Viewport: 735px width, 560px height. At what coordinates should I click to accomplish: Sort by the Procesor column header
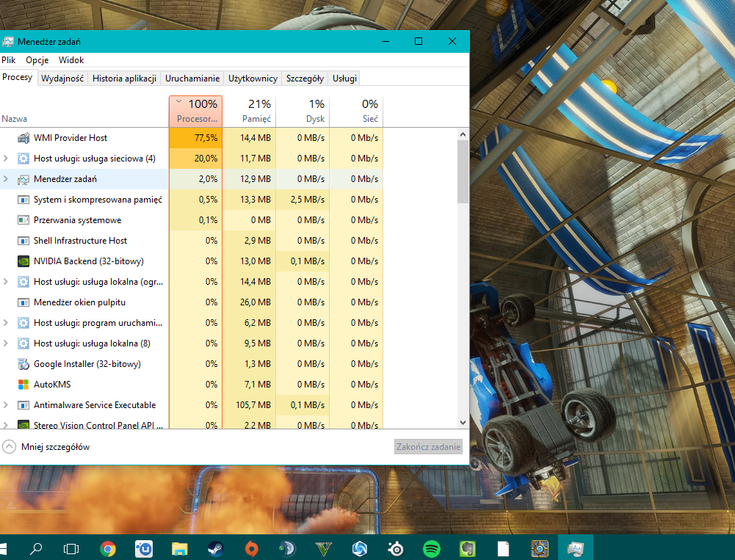click(195, 112)
